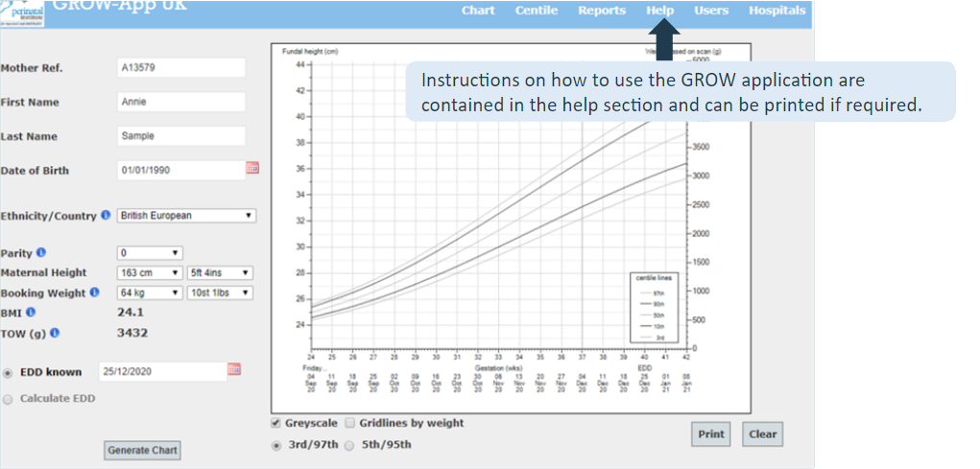The image size is (980, 469).
Task: Click the Generate Chart button
Action: pyautogui.click(x=142, y=450)
